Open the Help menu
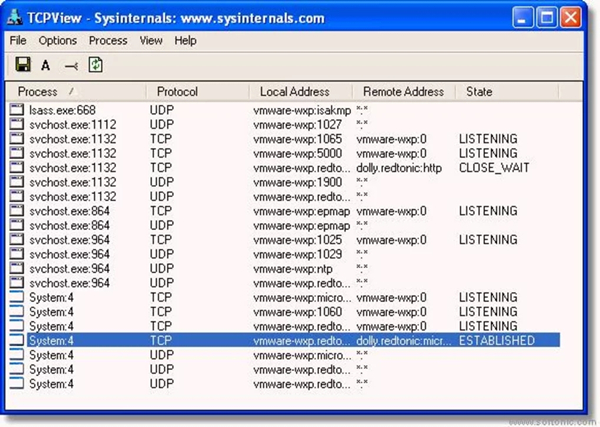Screen dimensions: 600x427 click(185, 41)
